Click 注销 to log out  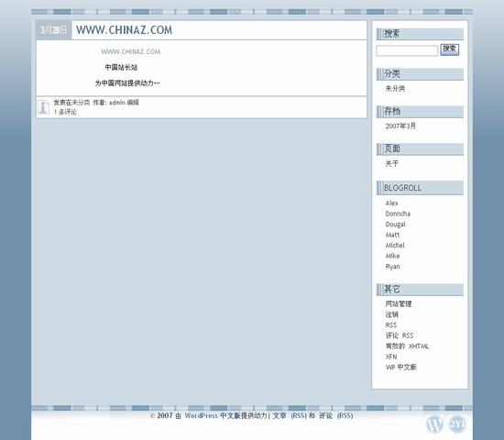[392, 314]
